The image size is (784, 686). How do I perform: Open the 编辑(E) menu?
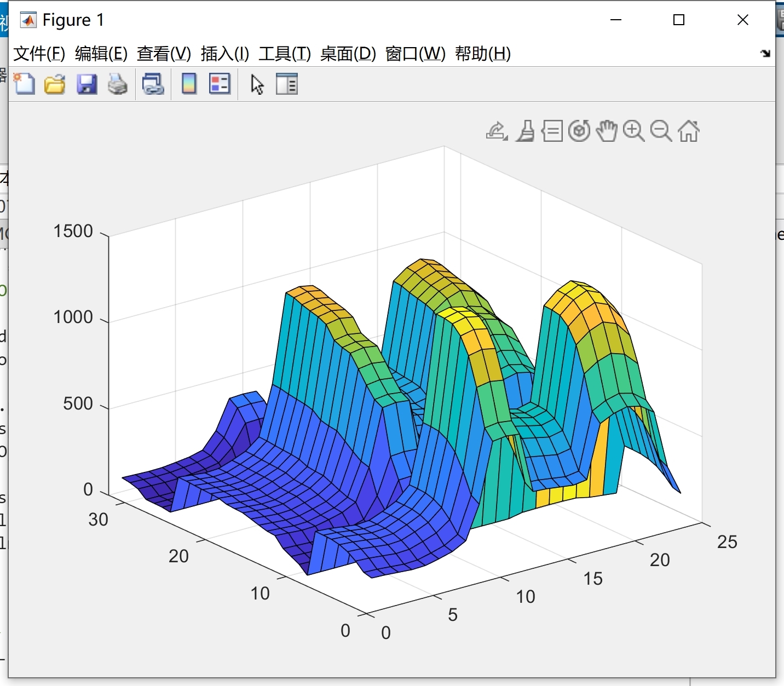pyautogui.click(x=101, y=54)
